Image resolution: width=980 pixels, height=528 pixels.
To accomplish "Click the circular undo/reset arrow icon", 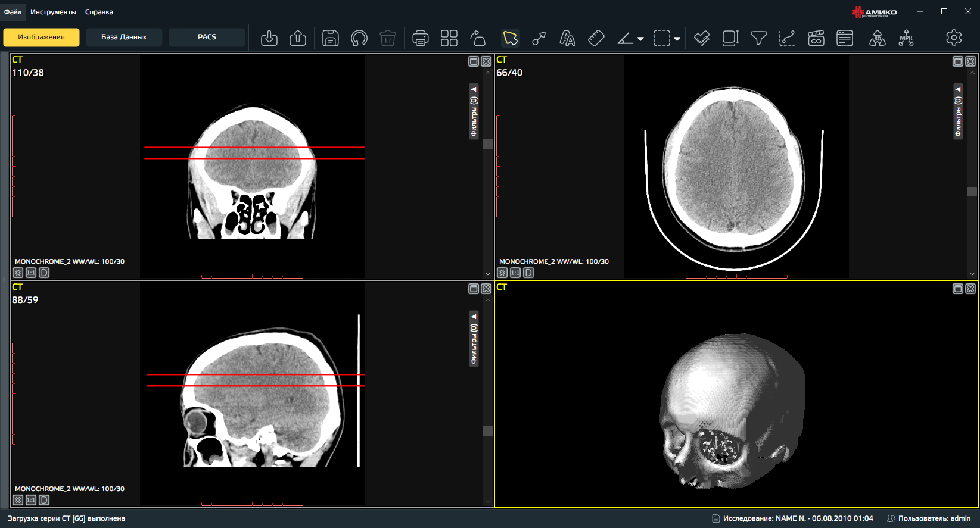I will (x=359, y=38).
